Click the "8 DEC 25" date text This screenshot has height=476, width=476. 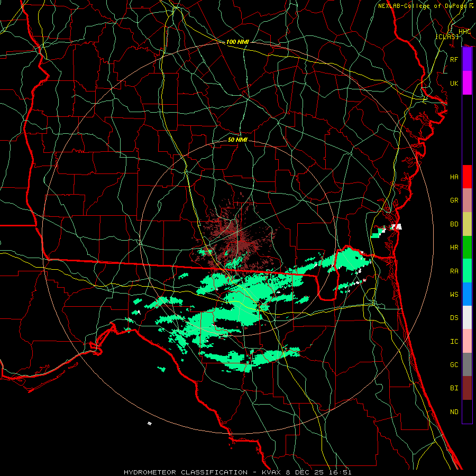click(304, 472)
